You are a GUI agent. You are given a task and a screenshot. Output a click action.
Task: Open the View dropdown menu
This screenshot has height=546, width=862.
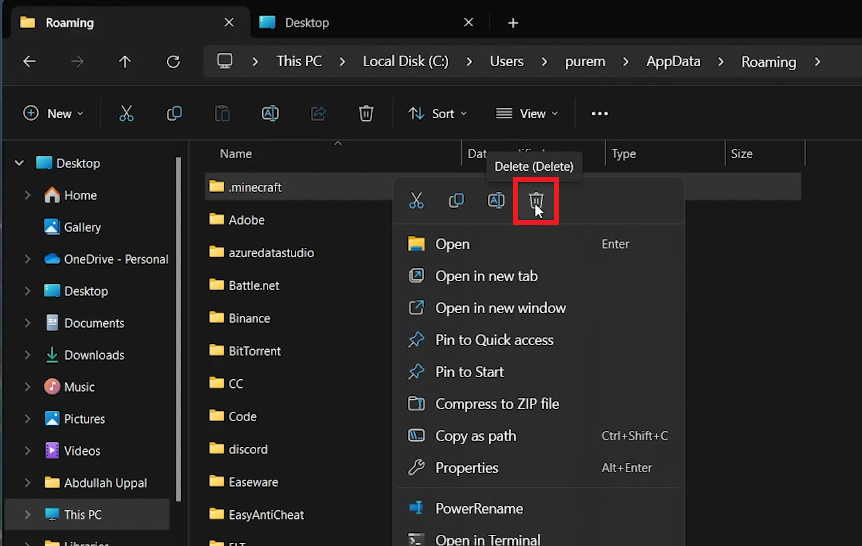pos(527,114)
